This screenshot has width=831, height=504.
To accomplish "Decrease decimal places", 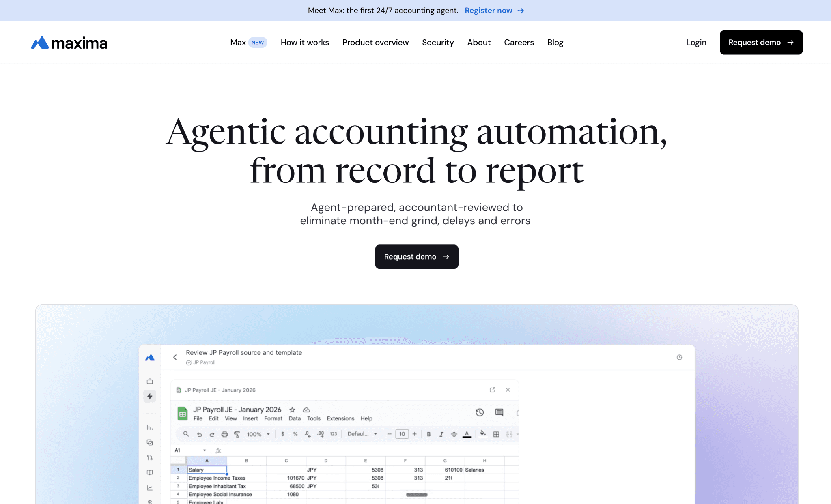I will click(x=308, y=434).
